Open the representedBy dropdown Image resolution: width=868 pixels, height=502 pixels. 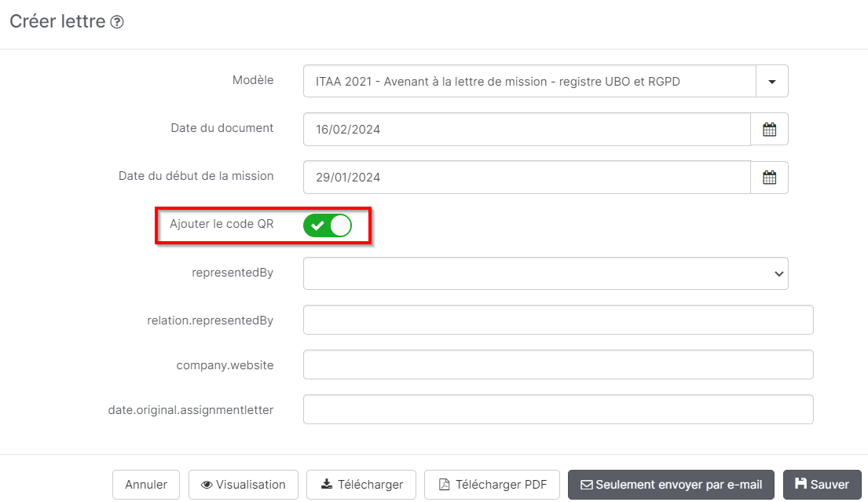545,273
